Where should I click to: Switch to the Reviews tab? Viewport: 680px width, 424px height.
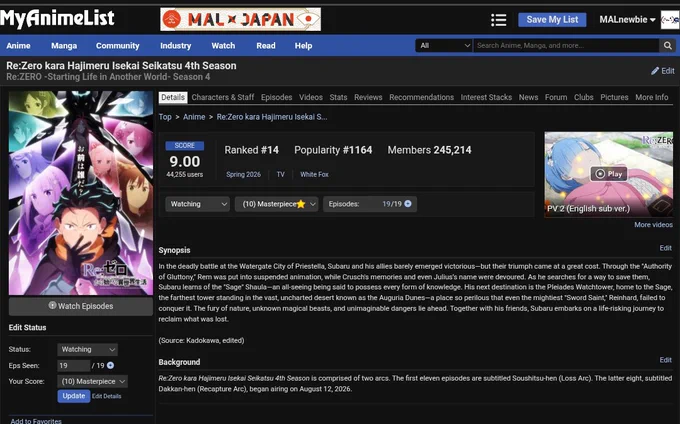(x=368, y=97)
